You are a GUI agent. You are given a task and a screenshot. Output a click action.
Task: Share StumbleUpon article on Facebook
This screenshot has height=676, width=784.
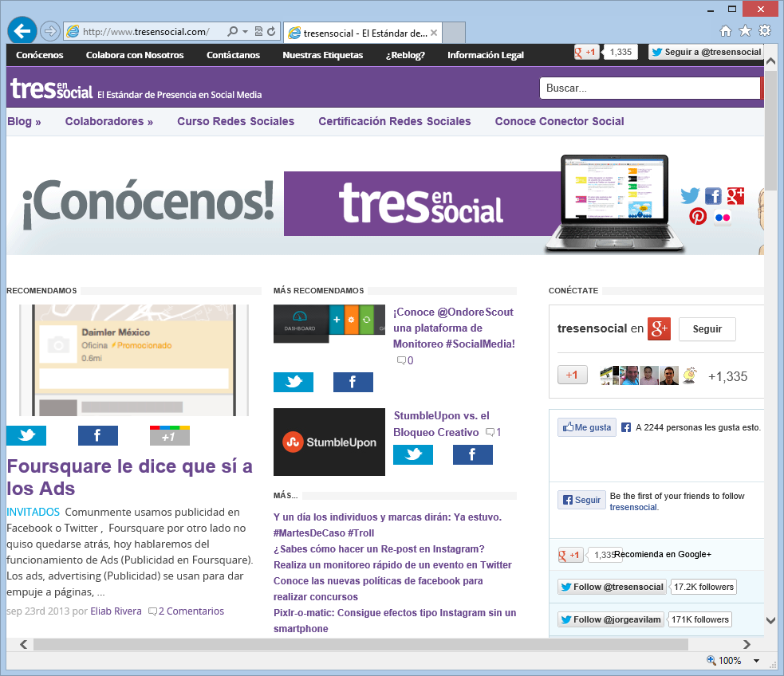472,454
